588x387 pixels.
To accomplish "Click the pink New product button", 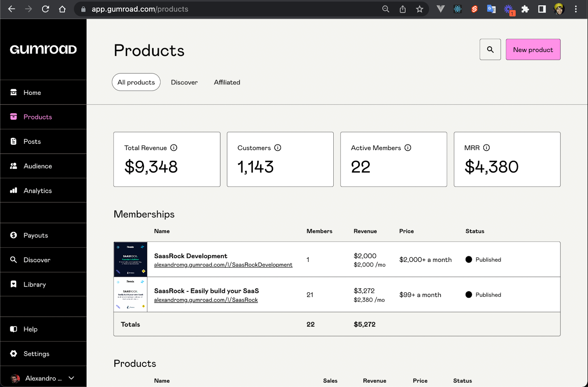I will click(533, 49).
